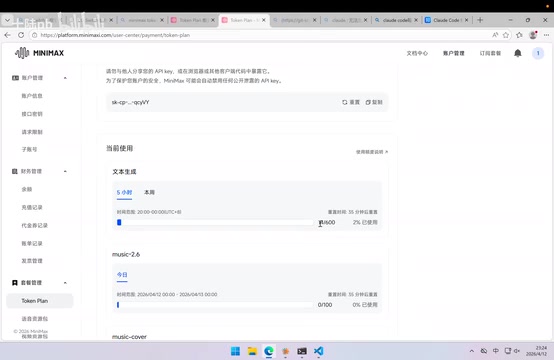The image size is (554, 360).
Task: Open the browser three-dot settings menu
Action: pyautogui.click(x=546, y=35)
